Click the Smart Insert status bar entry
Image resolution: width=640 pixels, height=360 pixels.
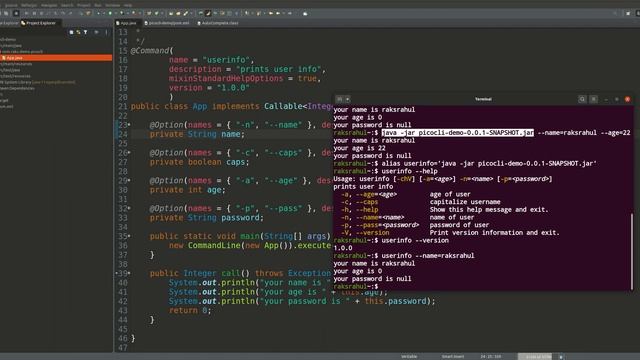coord(453,356)
